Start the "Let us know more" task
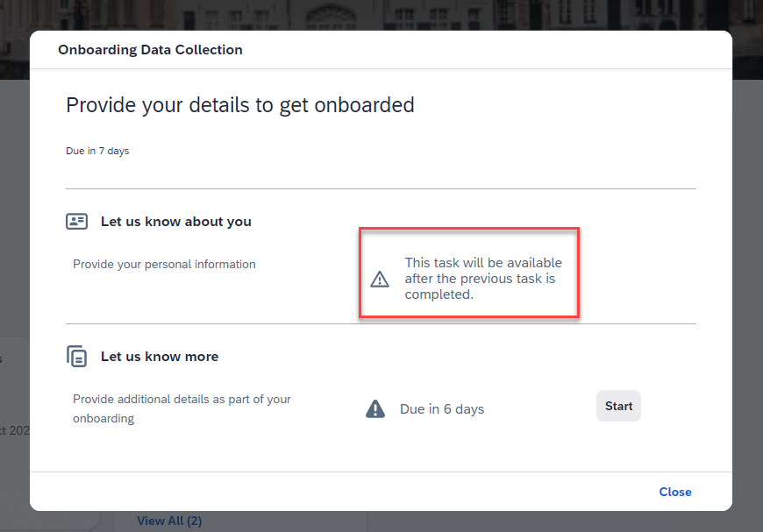This screenshot has height=532, width=763. click(x=618, y=406)
